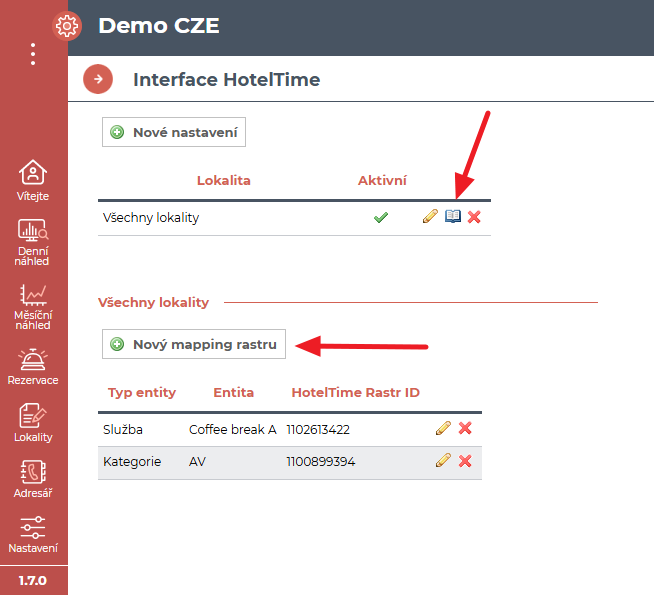Click the gear settings icon beside Demo CZE

(67, 26)
